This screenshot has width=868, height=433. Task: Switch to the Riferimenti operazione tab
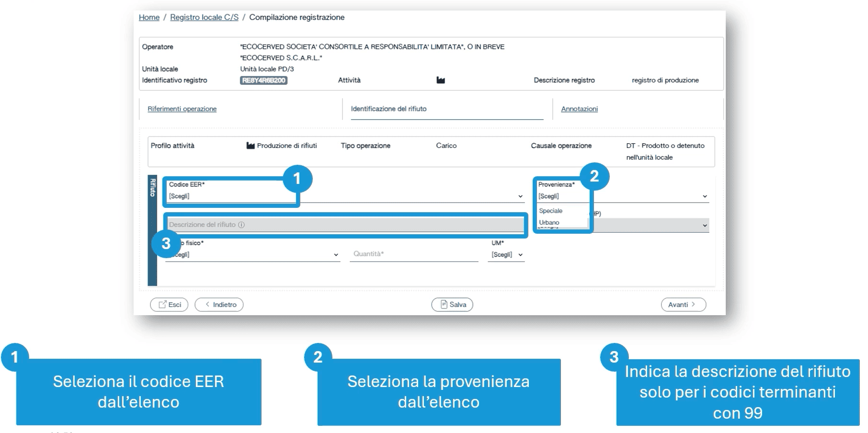pos(182,109)
